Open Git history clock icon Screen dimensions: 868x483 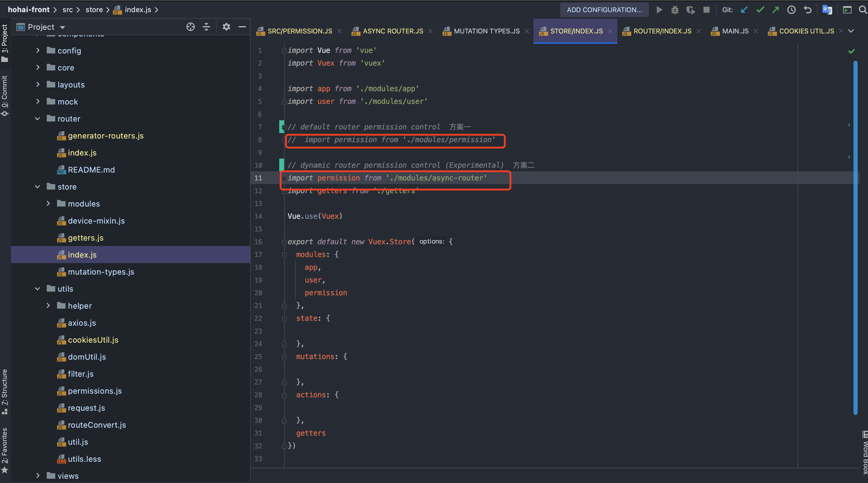[x=791, y=10]
